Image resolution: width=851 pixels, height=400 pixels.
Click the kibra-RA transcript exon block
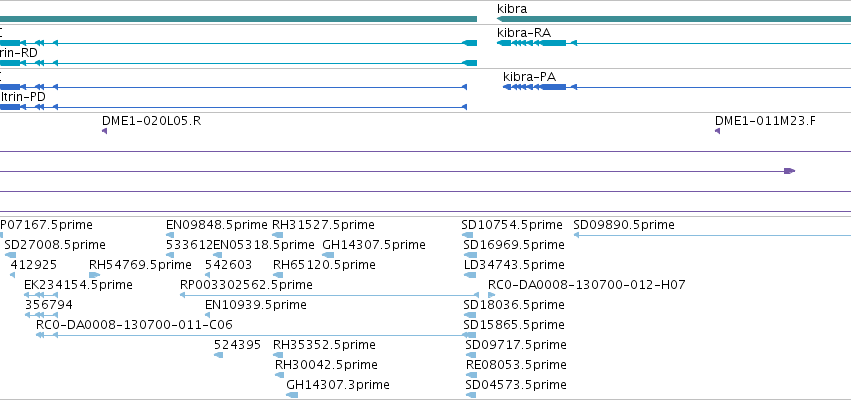pos(553,43)
